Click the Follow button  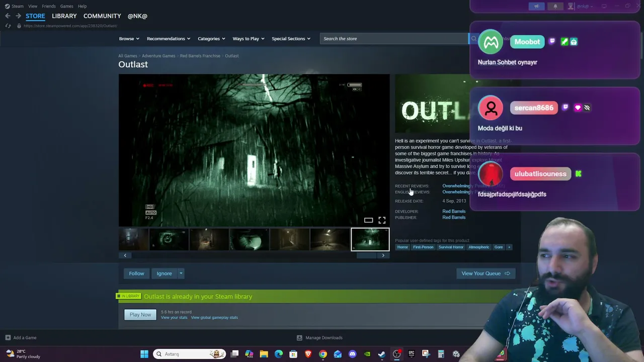[x=136, y=274]
